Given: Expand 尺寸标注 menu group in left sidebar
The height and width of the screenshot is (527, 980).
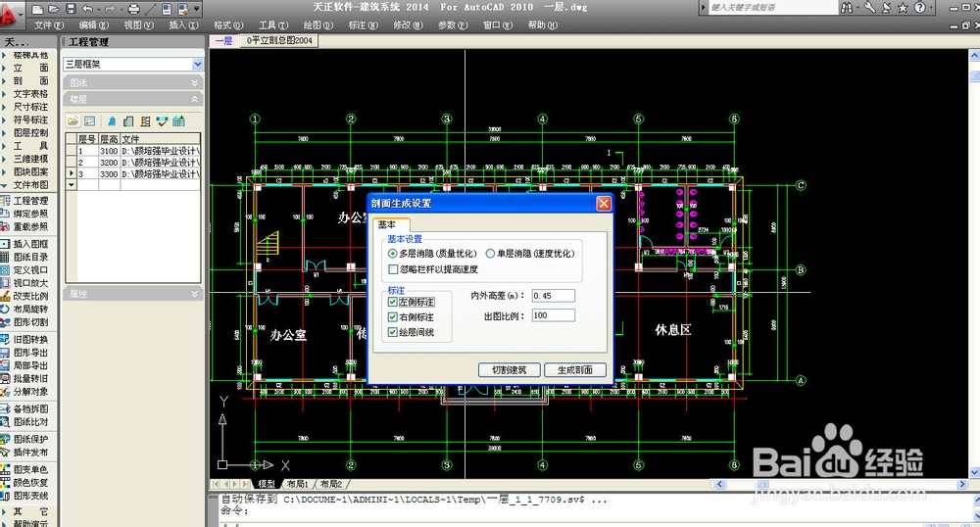Looking at the screenshot, I should click(x=30, y=107).
